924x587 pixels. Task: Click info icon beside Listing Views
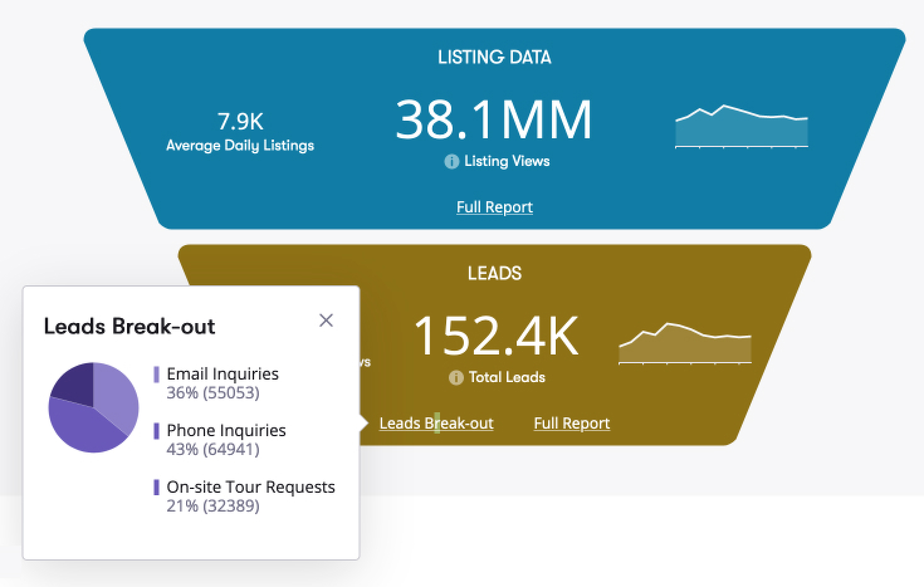point(451,162)
